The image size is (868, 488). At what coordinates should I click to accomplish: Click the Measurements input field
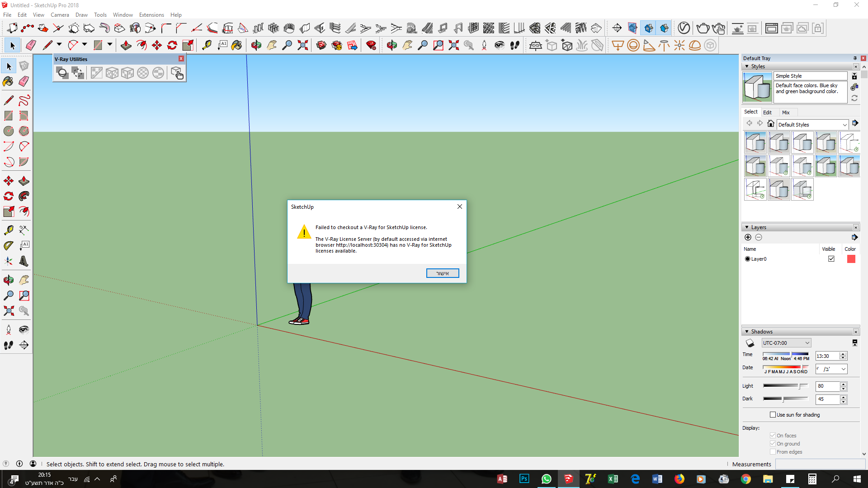pos(820,464)
